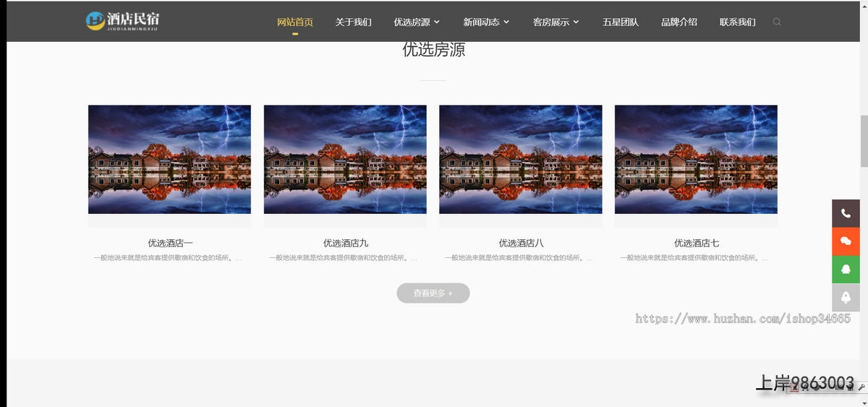Open the 联系我们 navigation link
This screenshot has width=868, height=407.
(737, 22)
